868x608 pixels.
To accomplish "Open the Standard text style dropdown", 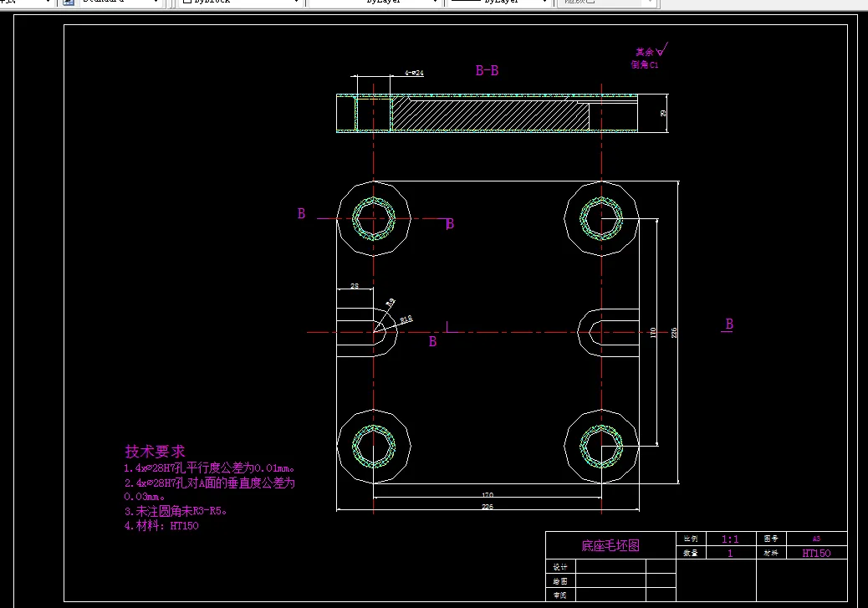I will click(119, 3).
